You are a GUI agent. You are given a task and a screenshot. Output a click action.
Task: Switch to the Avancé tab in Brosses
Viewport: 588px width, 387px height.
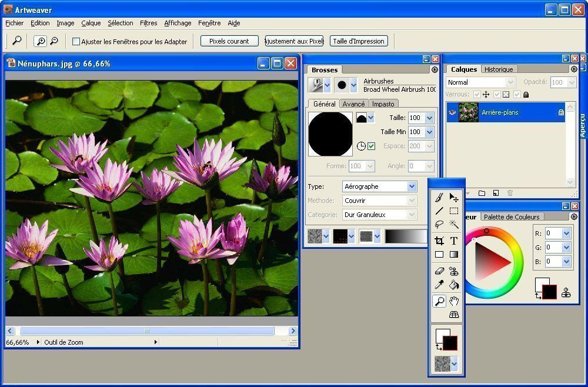pyautogui.click(x=353, y=104)
